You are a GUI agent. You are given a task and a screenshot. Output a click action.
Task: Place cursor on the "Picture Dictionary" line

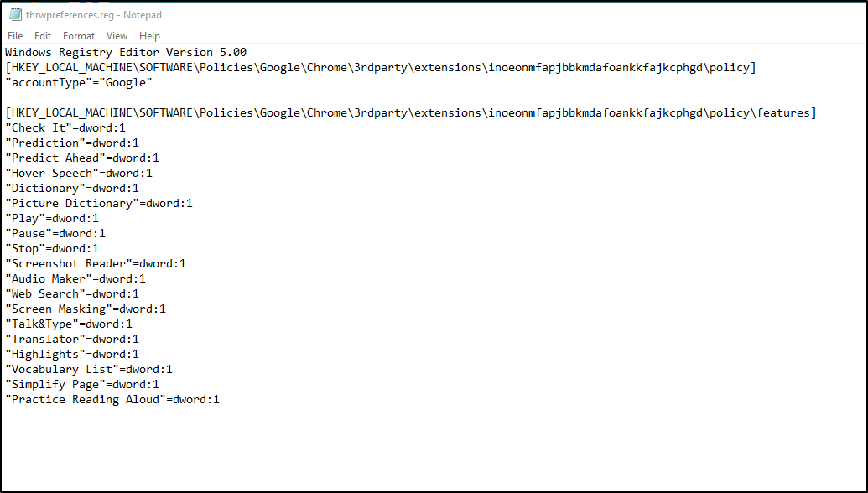[x=99, y=204]
